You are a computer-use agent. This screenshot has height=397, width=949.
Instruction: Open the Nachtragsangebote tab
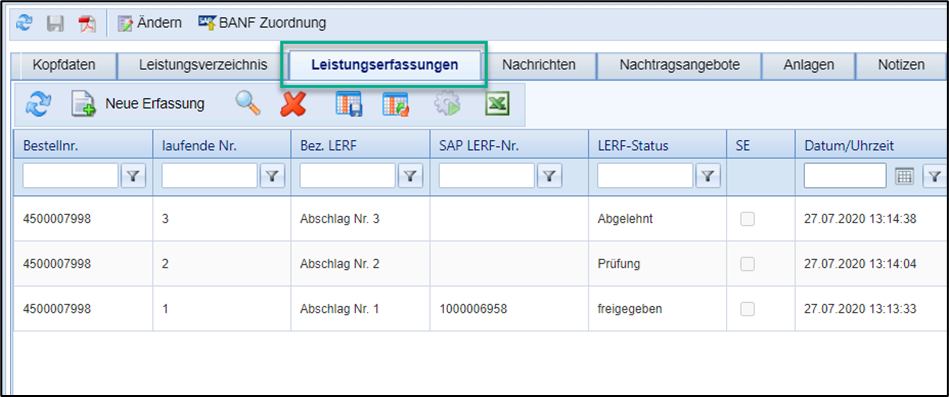coord(680,65)
